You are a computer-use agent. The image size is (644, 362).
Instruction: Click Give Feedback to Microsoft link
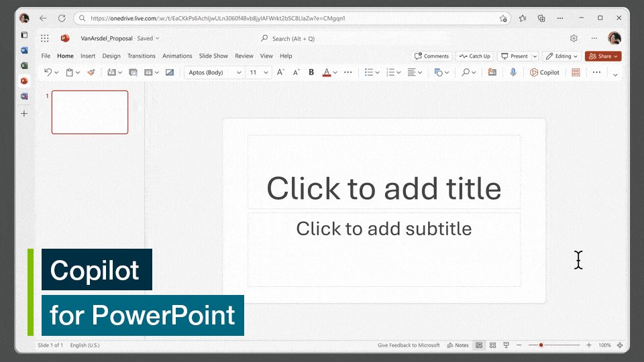tap(409, 346)
